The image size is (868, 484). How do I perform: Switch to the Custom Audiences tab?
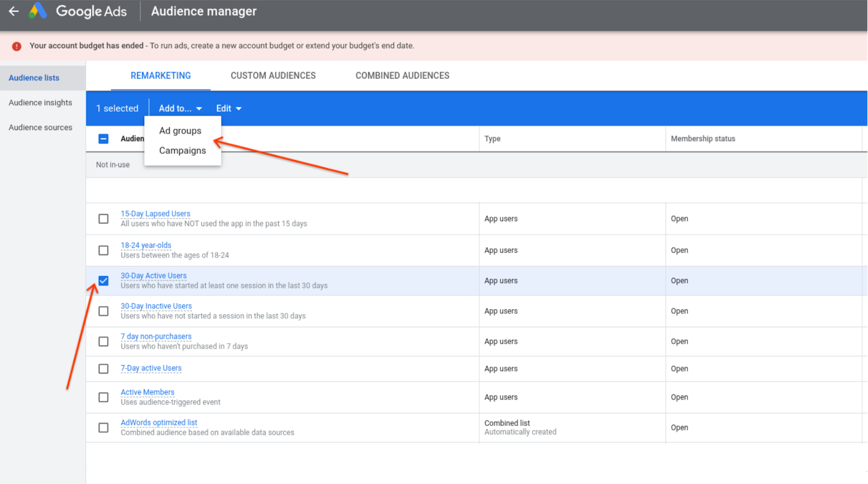[273, 76]
